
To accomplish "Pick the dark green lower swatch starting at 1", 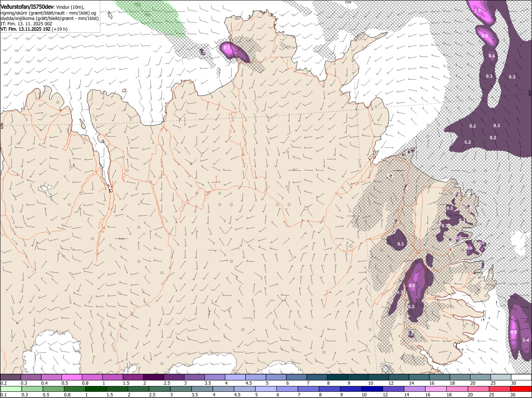I will click(x=96, y=389).
